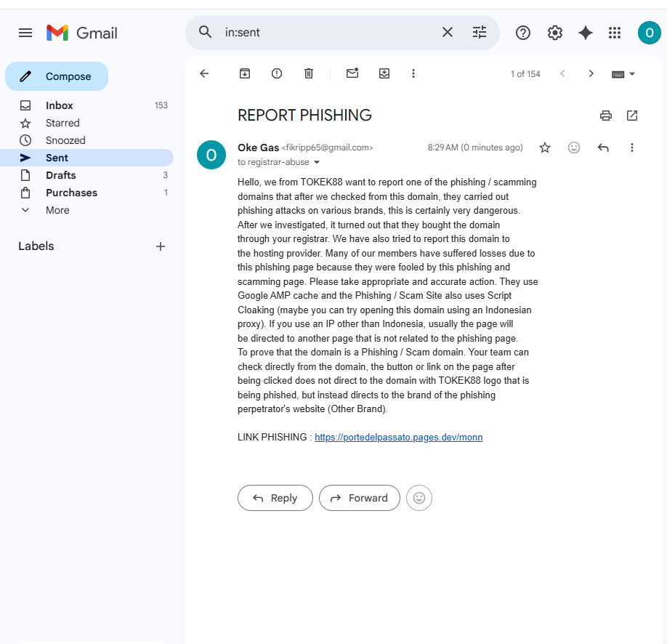The width and height of the screenshot is (667, 644).
Task: Open the Inbox folder
Action: pos(87,105)
